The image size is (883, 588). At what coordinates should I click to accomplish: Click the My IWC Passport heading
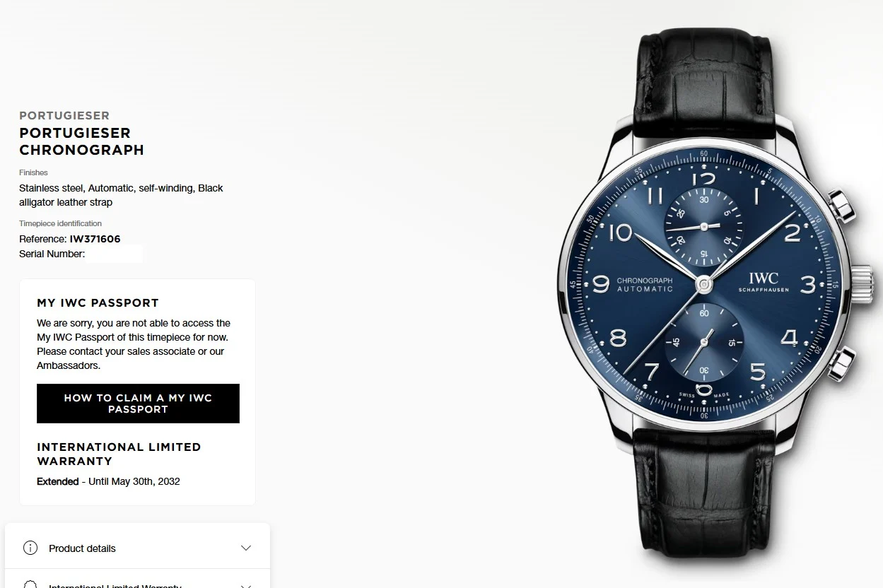click(98, 302)
